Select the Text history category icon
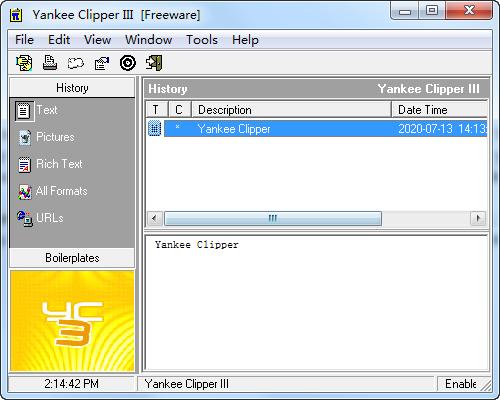The width and height of the screenshot is (500, 400). pos(24,111)
